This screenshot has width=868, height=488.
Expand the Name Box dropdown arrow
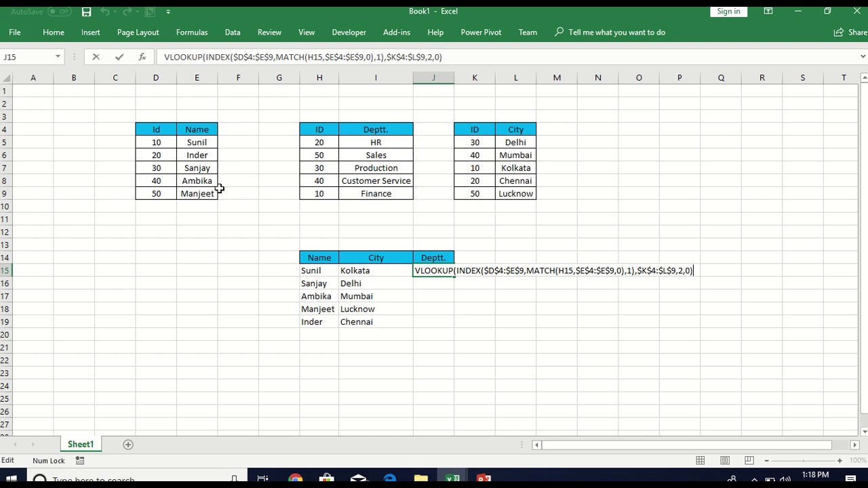(x=58, y=57)
